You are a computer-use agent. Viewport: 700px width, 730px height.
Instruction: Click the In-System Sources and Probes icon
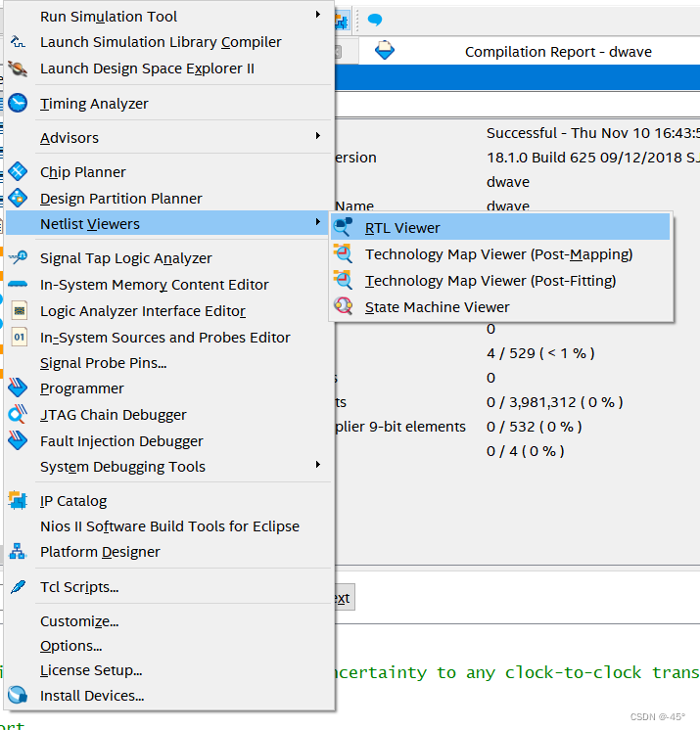[20, 337]
